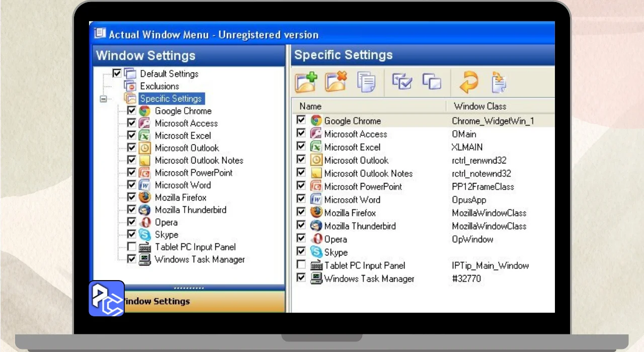This screenshot has width=644, height=352.
Task: Click Microsoft Access icon in the tree
Action: point(145,123)
